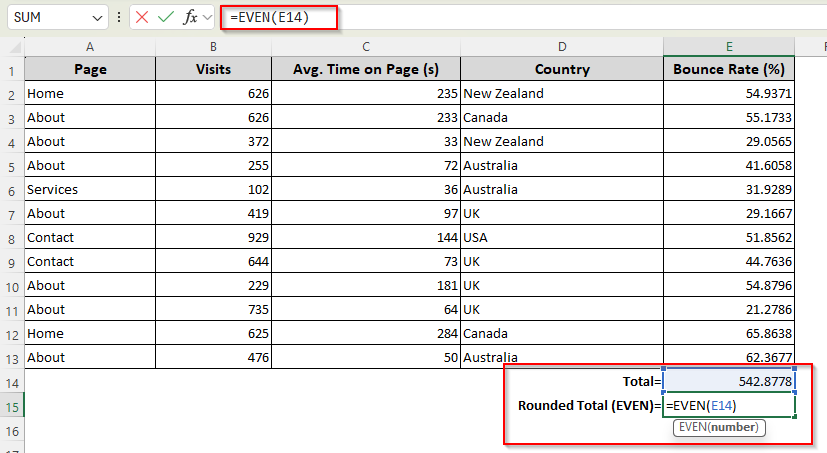Select the Total value 542.8778 cell

[x=729, y=381]
